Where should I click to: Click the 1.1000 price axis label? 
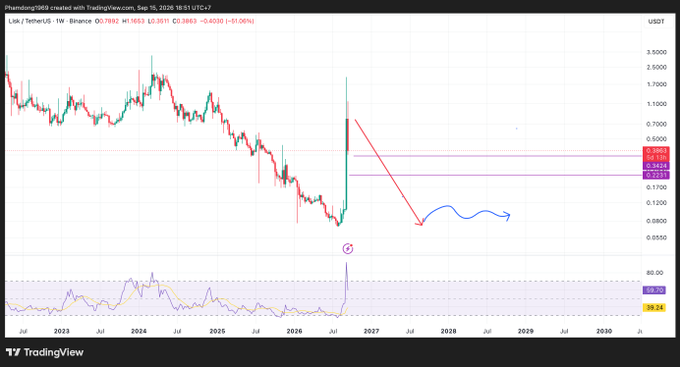(657, 104)
